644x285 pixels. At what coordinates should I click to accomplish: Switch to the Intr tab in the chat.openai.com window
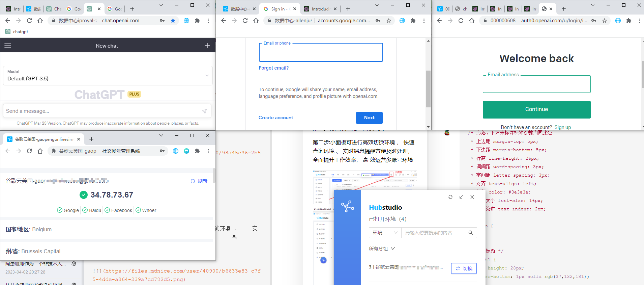(x=13, y=9)
